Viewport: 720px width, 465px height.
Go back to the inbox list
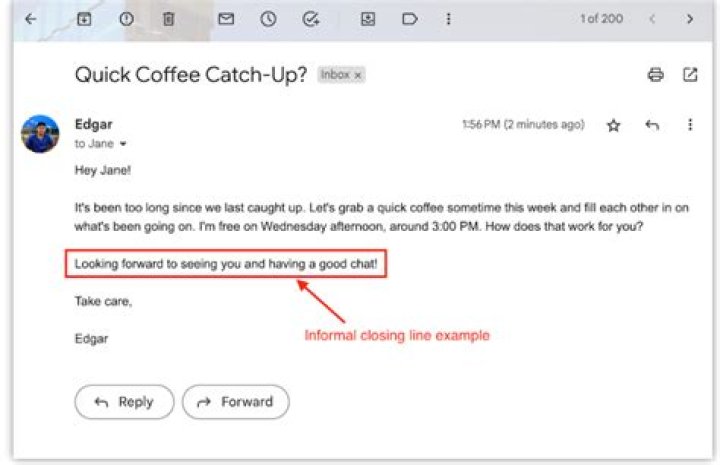point(31,19)
